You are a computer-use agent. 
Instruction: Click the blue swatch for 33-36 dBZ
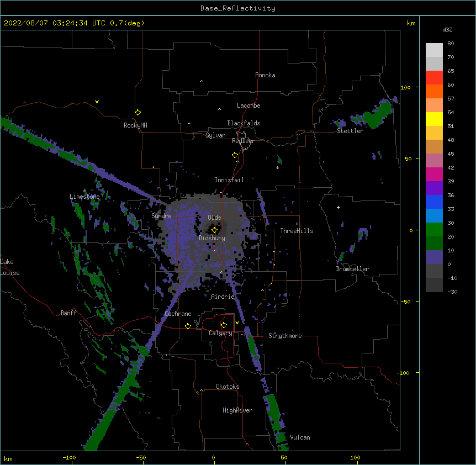click(434, 202)
